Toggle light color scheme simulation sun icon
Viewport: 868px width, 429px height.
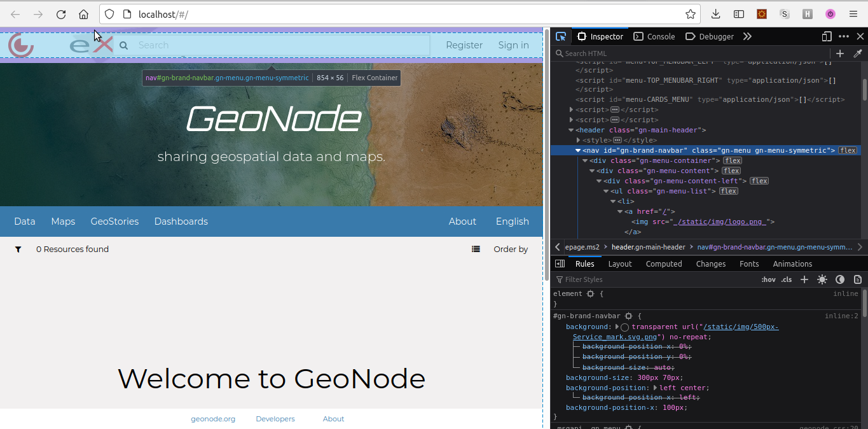822,279
